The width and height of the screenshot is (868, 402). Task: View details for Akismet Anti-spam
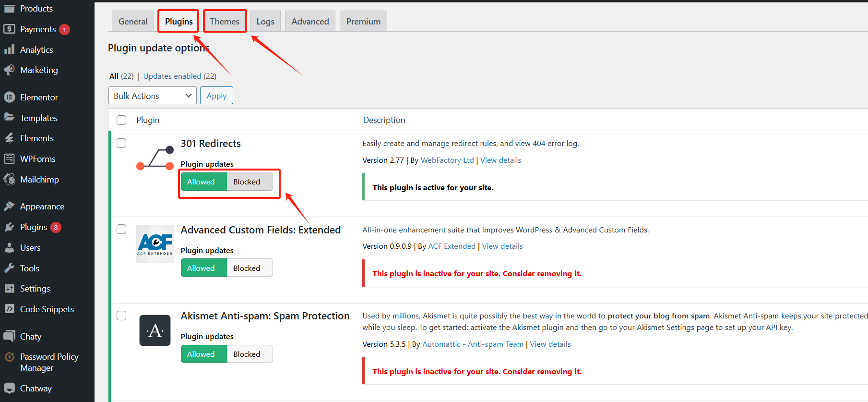[550, 344]
